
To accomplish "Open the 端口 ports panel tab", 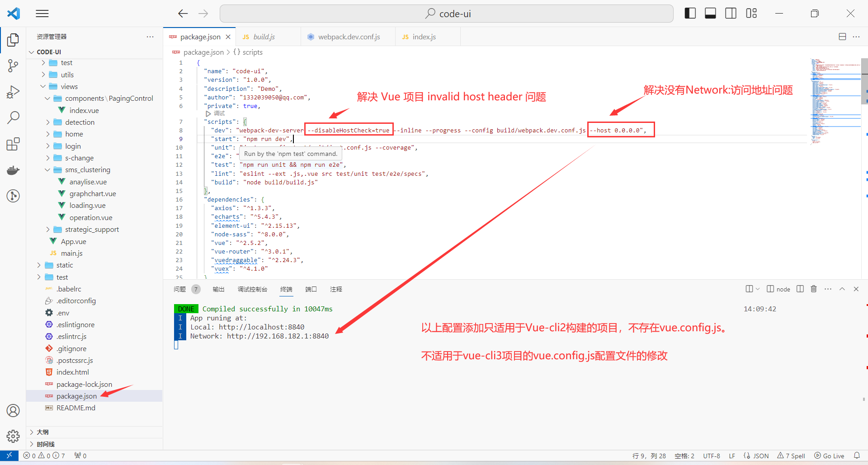I will pyautogui.click(x=311, y=289).
